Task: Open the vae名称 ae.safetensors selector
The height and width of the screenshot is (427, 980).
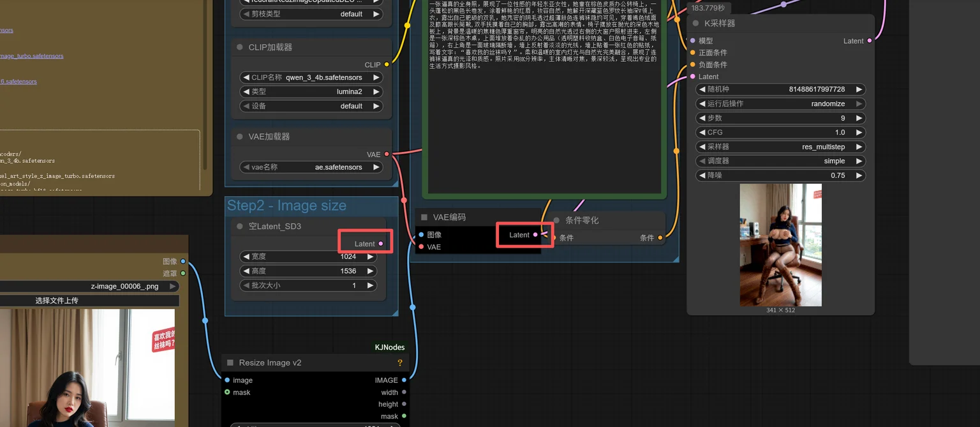Action: point(311,167)
